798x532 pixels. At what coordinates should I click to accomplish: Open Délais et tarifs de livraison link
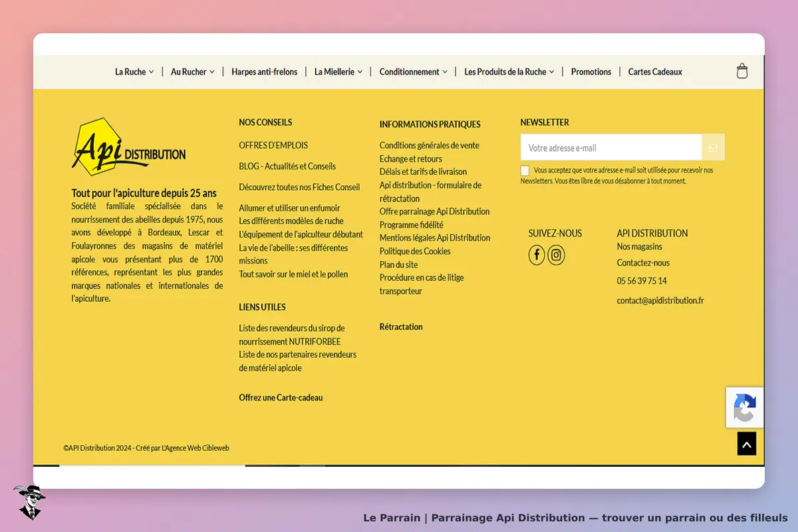[423, 172]
